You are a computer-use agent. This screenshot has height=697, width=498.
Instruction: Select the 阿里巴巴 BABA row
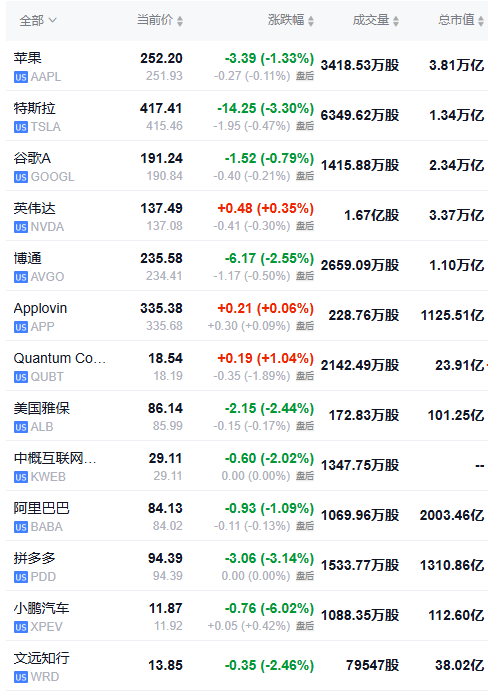tap(247, 516)
